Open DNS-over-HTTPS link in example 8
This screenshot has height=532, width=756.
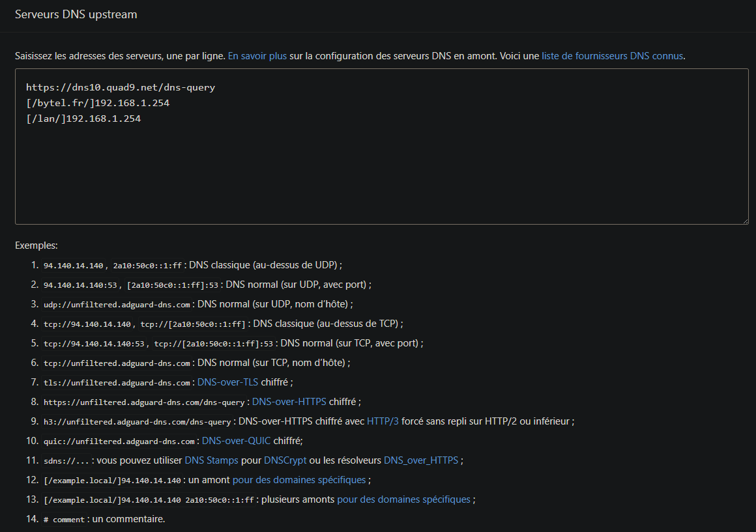289,402
